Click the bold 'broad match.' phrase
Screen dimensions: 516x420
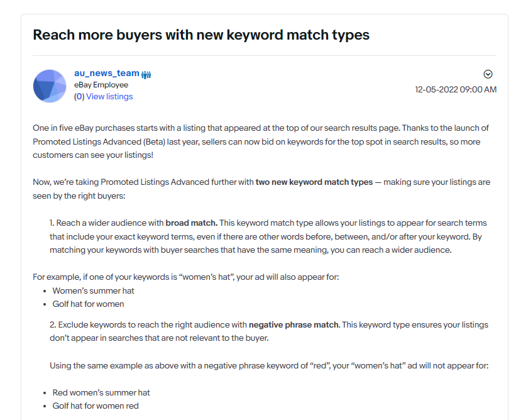click(192, 223)
